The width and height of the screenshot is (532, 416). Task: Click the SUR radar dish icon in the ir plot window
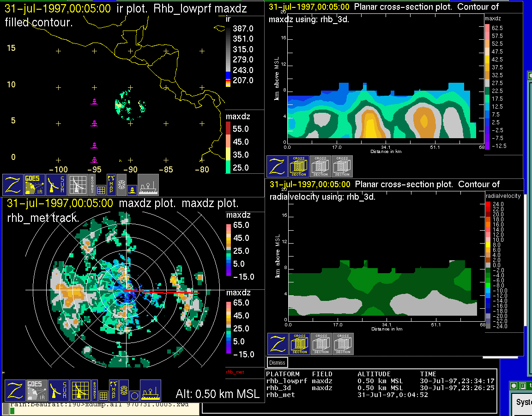(x=56, y=185)
